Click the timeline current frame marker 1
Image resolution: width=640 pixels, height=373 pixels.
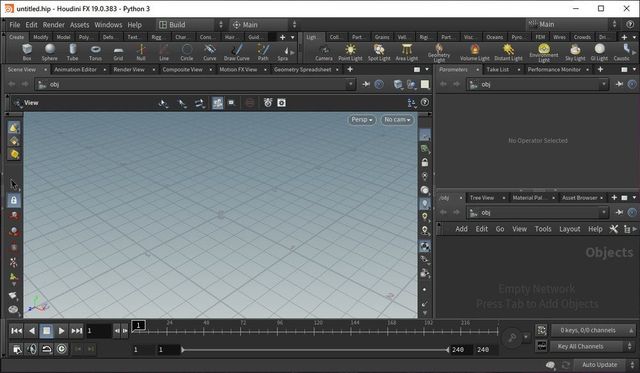point(138,325)
